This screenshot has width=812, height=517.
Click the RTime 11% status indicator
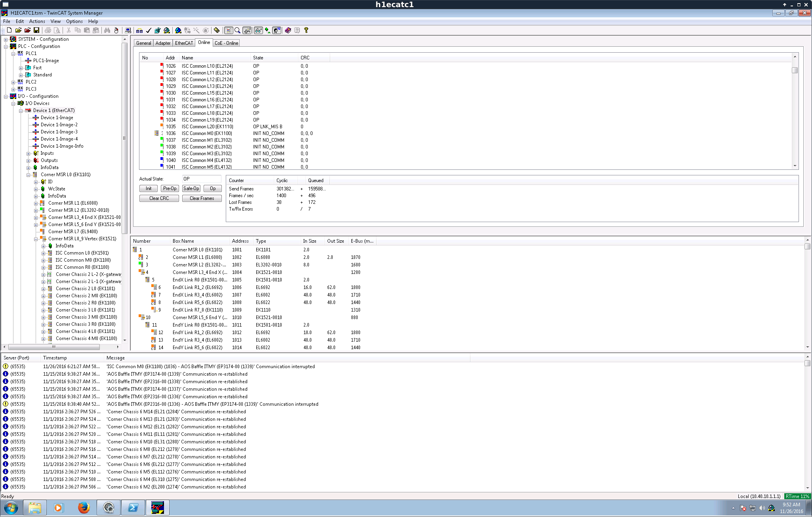(x=797, y=496)
